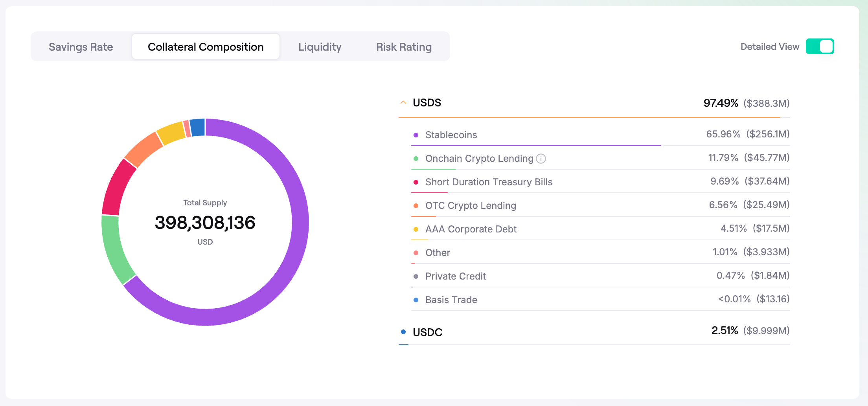Click the purple Stablecoins legend dot
Image resolution: width=868 pixels, height=406 pixels.
coord(416,135)
